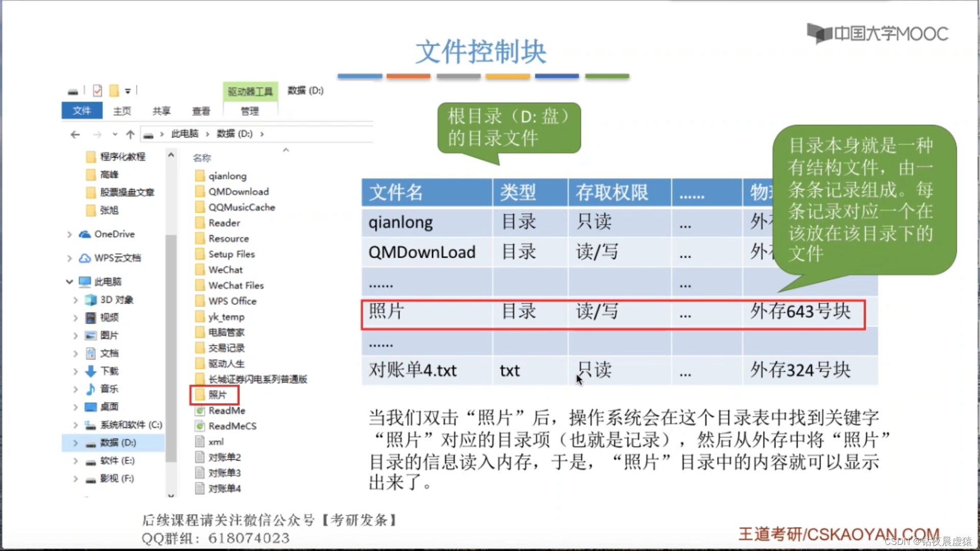980x551 pixels.
Task: Open the WPS Office folder
Action: [x=226, y=301]
